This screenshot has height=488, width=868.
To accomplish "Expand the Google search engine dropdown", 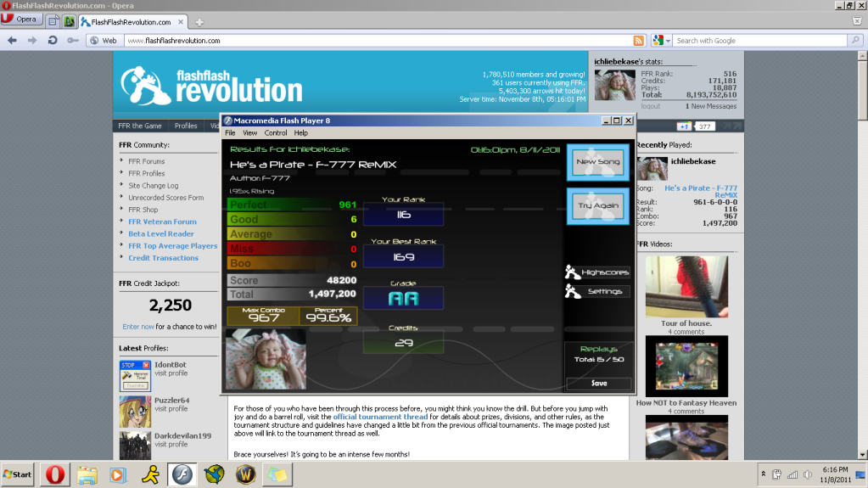I will [x=669, y=40].
